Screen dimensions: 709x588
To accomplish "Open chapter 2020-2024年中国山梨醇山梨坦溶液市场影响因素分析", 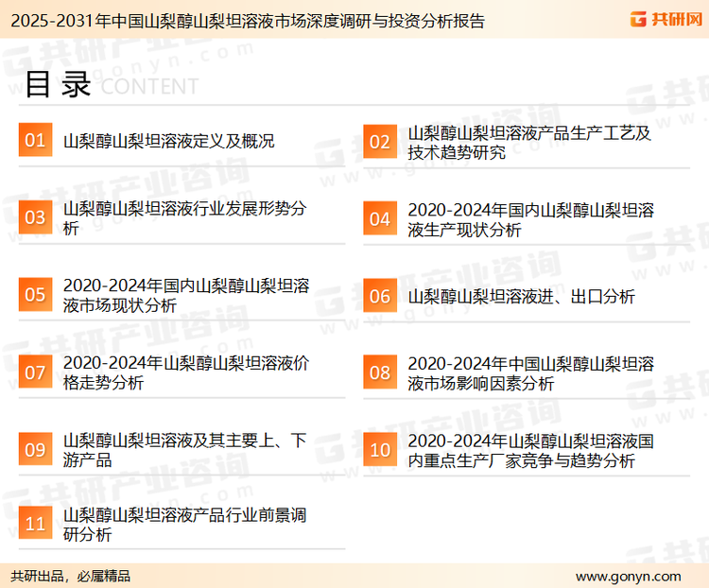I will (x=531, y=373).
